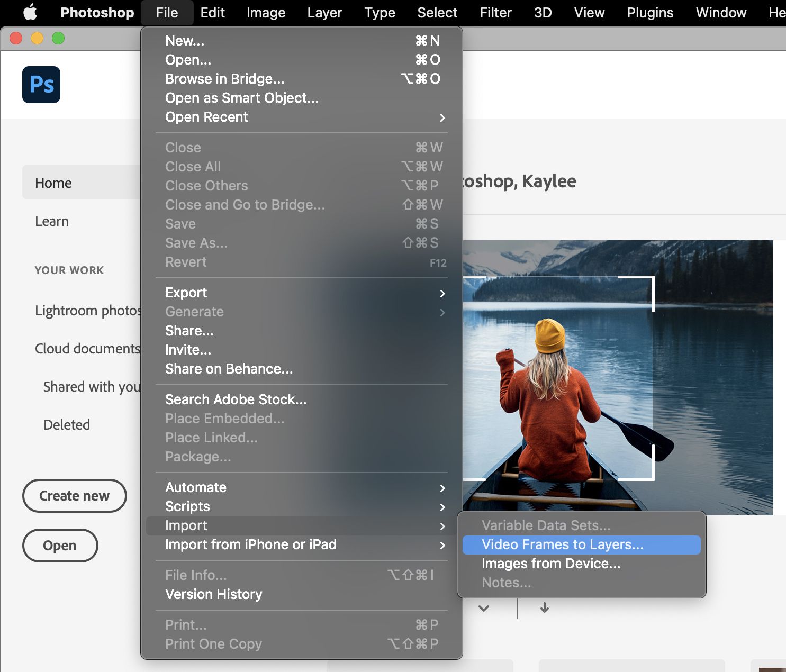Choose New... from the File menu

click(302, 41)
